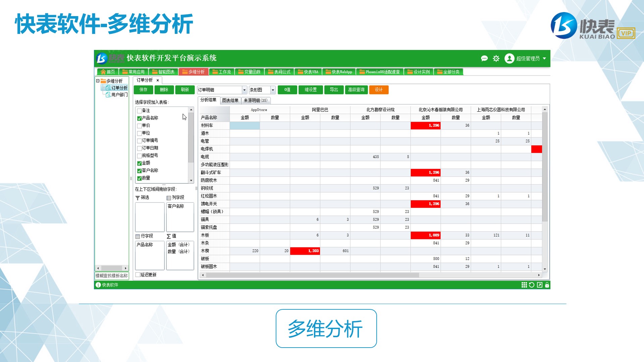
Task: Click the 行字段 row icon
Action: [138, 236]
